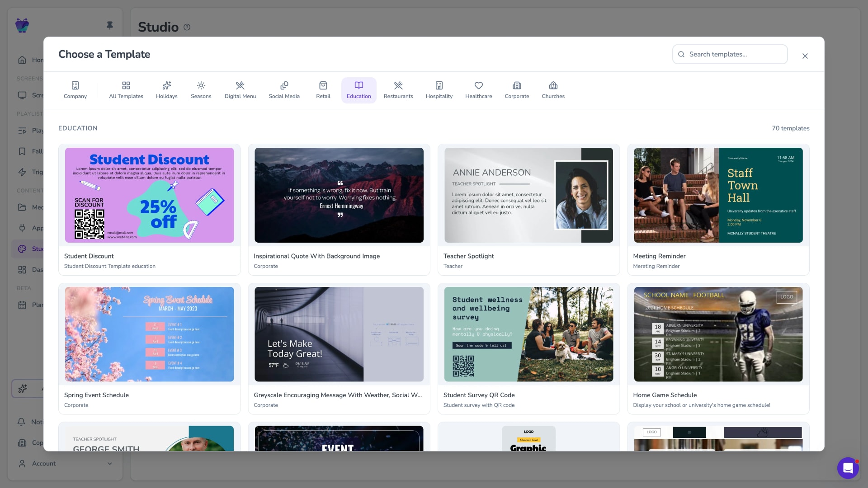Click the Student Survey QR Code title
This screenshot has height=488, width=868.
click(479, 395)
